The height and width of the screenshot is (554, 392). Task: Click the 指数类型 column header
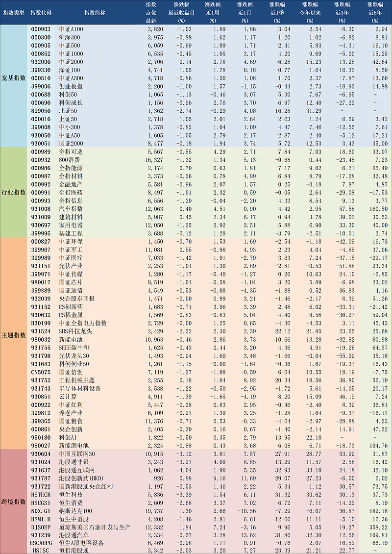[13, 12]
